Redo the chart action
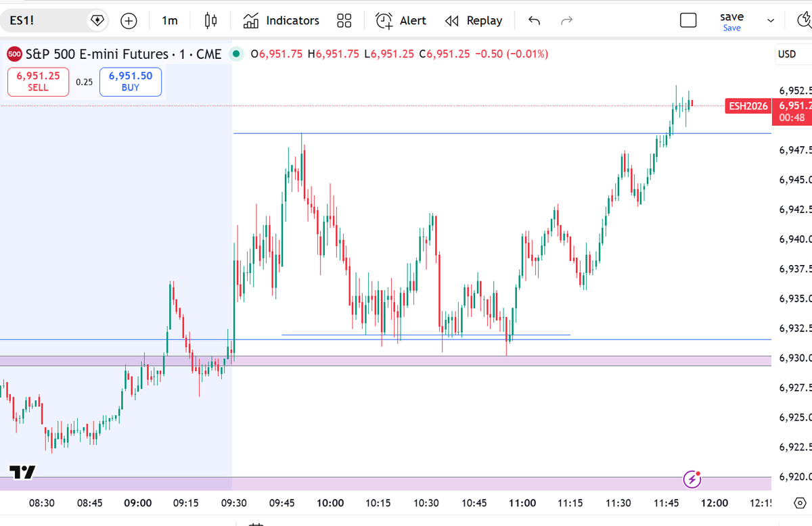This screenshot has width=812, height=526. [x=567, y=21]
